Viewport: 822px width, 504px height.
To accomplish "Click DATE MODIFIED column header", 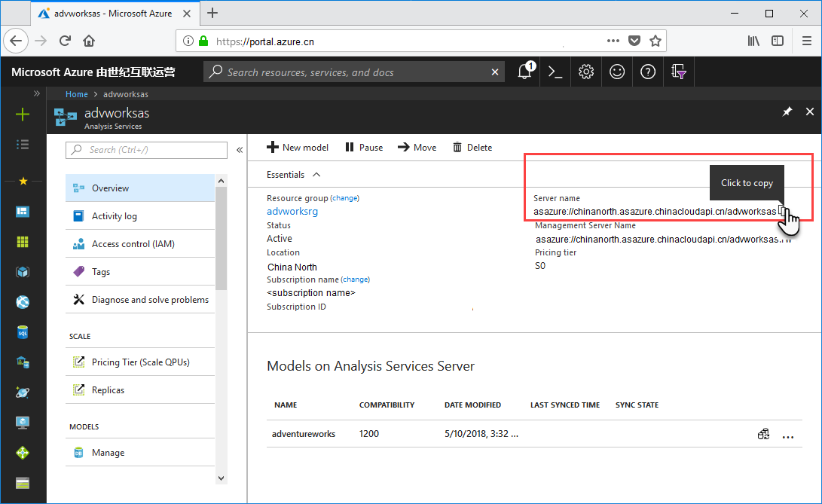I will [x=473, y=405].
